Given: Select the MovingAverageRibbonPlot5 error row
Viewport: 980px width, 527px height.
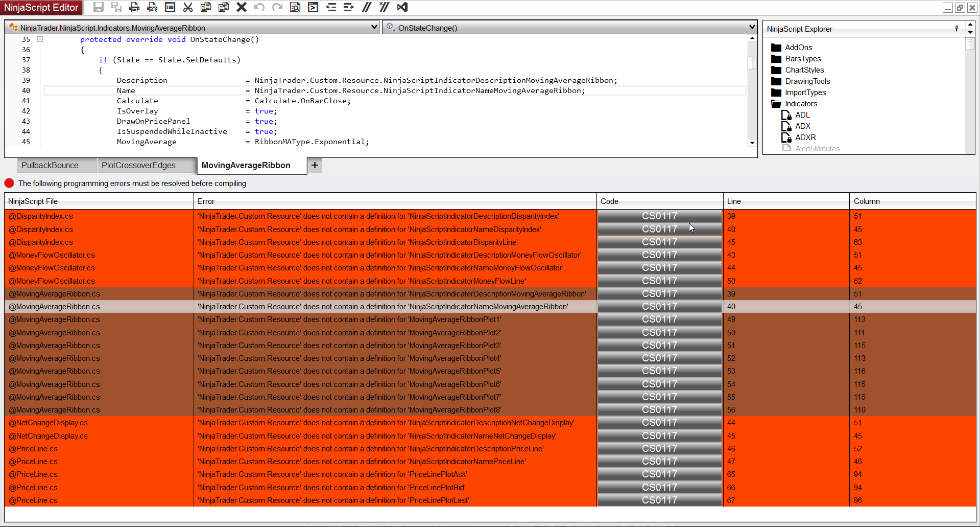Looking at the screenshot, I should point(490,371).
